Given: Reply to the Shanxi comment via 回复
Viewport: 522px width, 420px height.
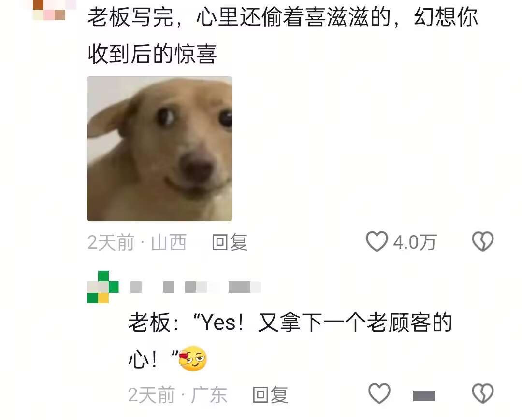Looking at the screenshot, I should tap(230, 242).
